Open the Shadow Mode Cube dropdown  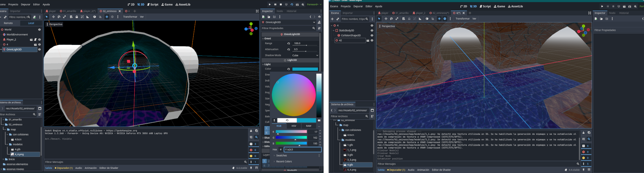click(305, 55)
